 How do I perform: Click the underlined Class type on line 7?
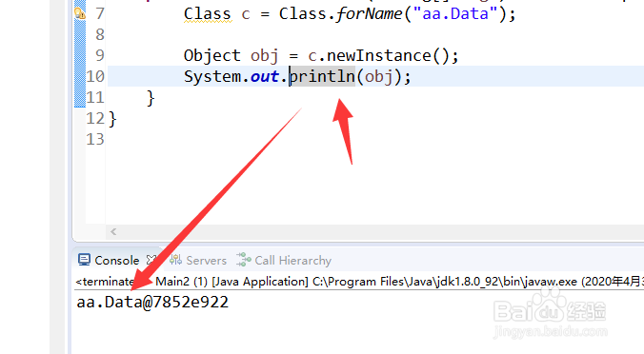207,14
